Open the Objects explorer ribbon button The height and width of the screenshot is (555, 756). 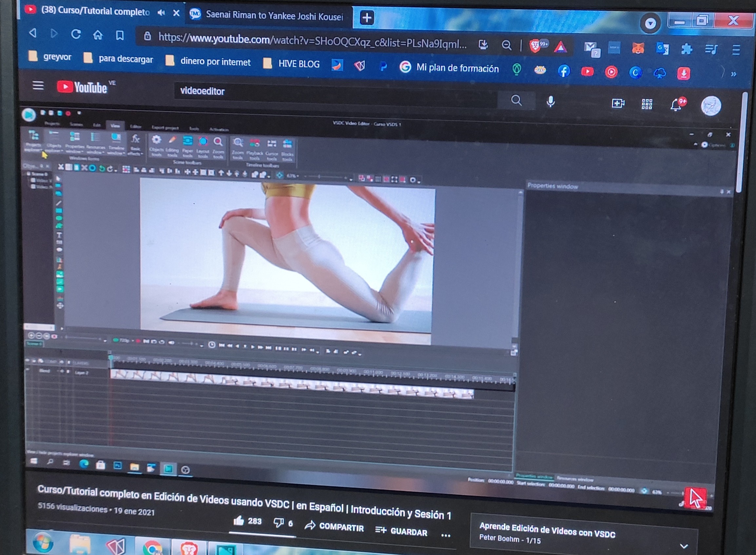pos(54,142)
